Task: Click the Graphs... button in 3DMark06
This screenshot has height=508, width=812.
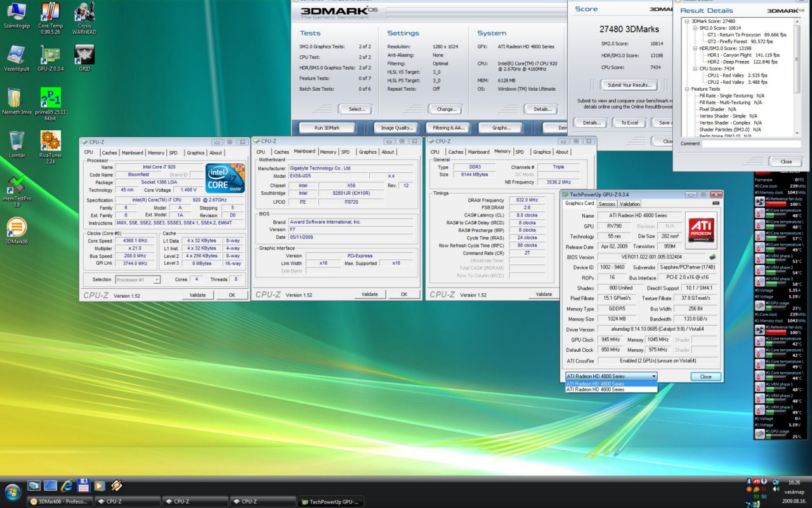Action: point(501,128)
